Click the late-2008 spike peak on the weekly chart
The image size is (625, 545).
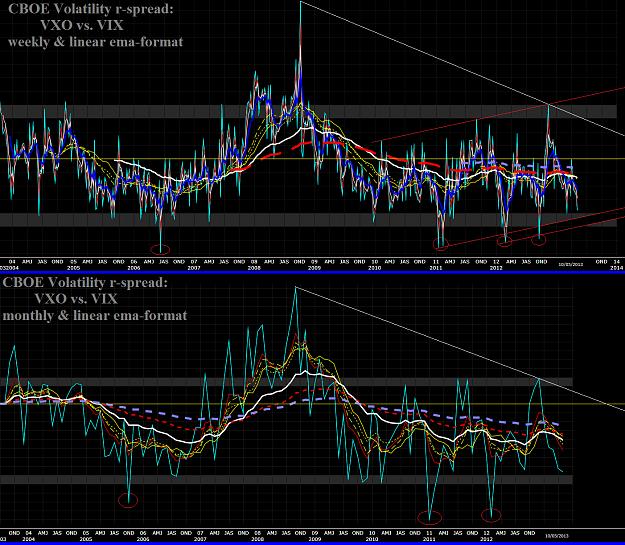[300, 2]
